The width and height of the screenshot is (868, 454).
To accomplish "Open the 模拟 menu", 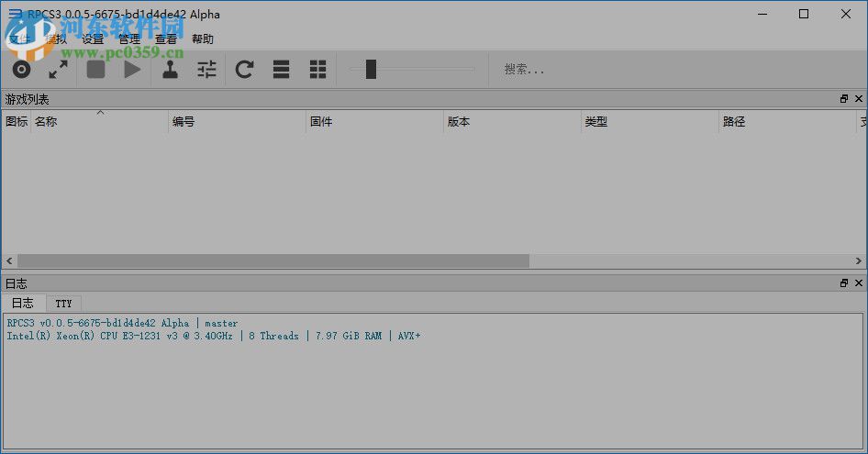I will point(56,39).
